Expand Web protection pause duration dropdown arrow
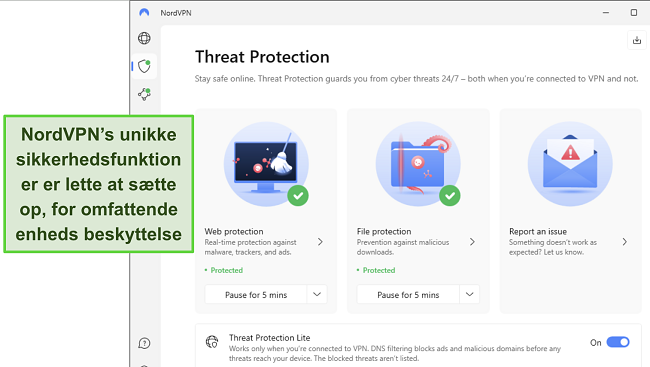Viewport: 650px width, 367px height. pyautogui.click(x=317, y=294)
